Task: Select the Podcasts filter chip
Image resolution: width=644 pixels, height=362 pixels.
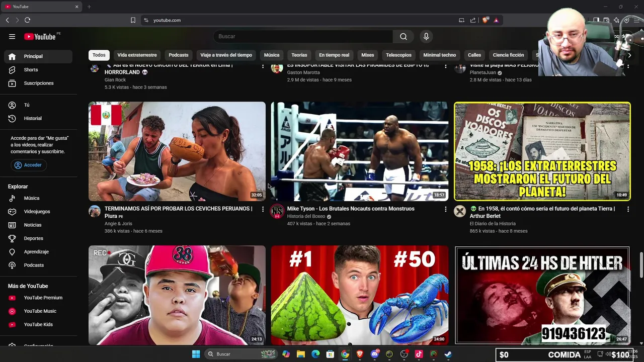Action: pyautogui.click(x=179, y=55)
